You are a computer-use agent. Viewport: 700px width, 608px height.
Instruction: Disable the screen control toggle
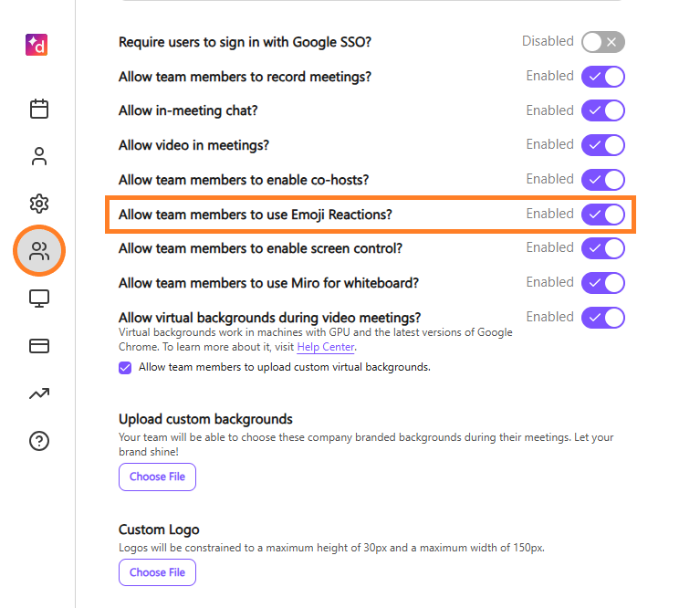(x=603, y=248)
